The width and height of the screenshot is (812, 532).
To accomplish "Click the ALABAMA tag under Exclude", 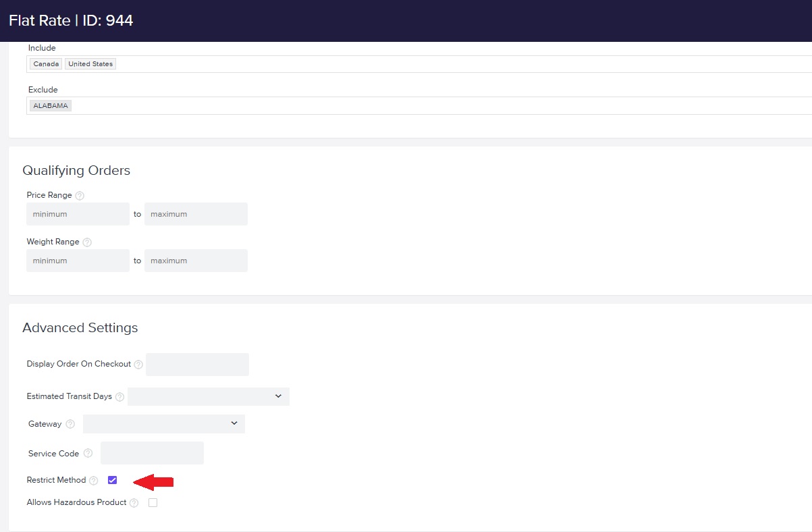I will tap(50, 105).
